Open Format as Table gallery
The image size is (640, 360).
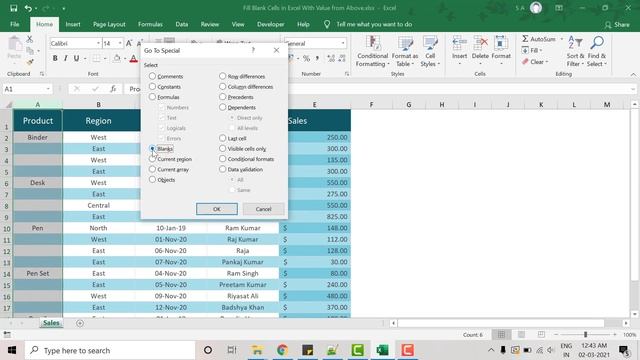[405, 51]
